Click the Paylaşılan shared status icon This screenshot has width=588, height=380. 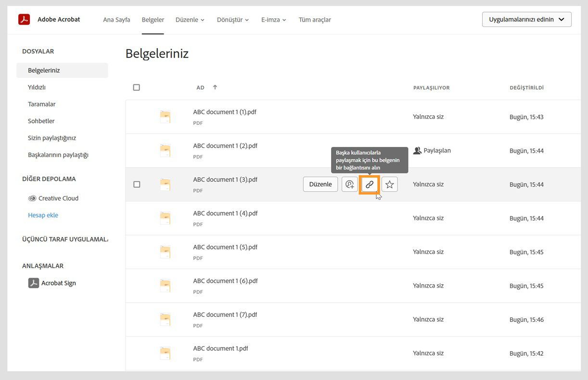pos(417,151)
